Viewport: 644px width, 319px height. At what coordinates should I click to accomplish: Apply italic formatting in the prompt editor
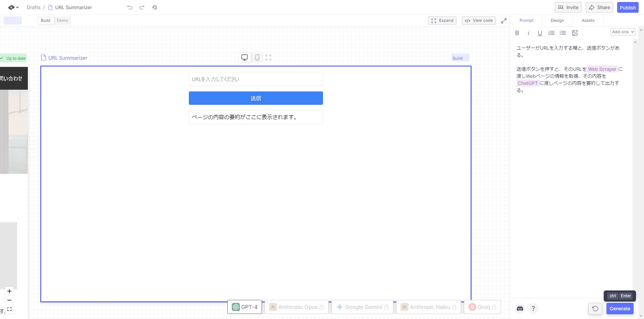[x=528, y=33]
